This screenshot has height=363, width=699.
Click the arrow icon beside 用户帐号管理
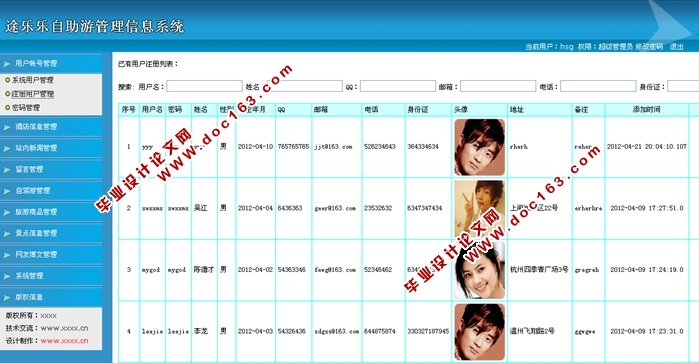(x=7, y=64)
